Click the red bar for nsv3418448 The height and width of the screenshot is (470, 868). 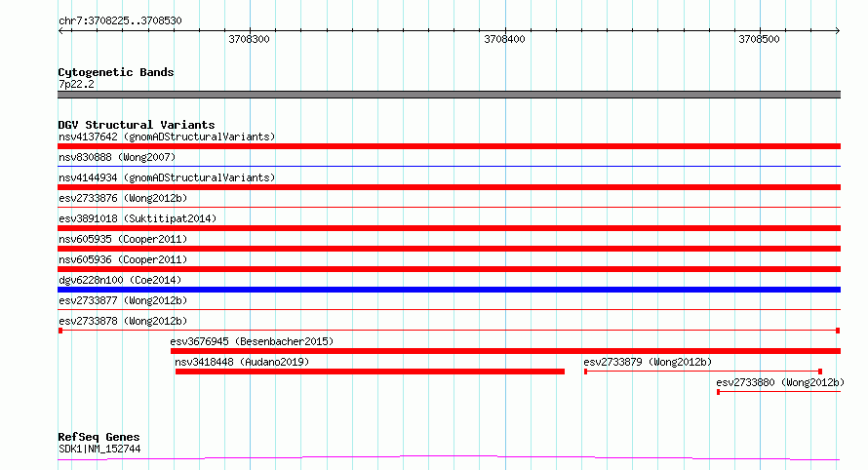coord(370,372)
